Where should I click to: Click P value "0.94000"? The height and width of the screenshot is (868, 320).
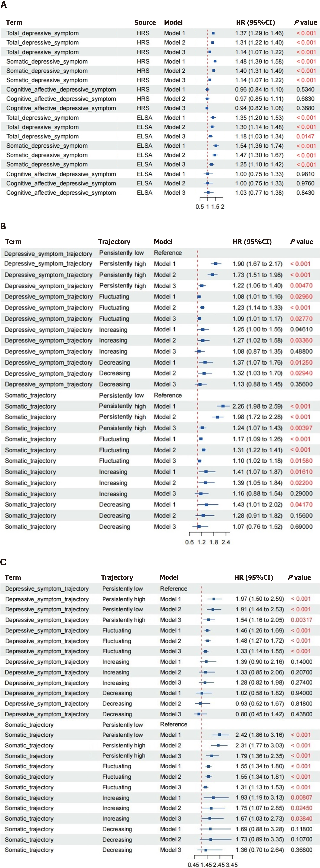[x=301, y=693]
